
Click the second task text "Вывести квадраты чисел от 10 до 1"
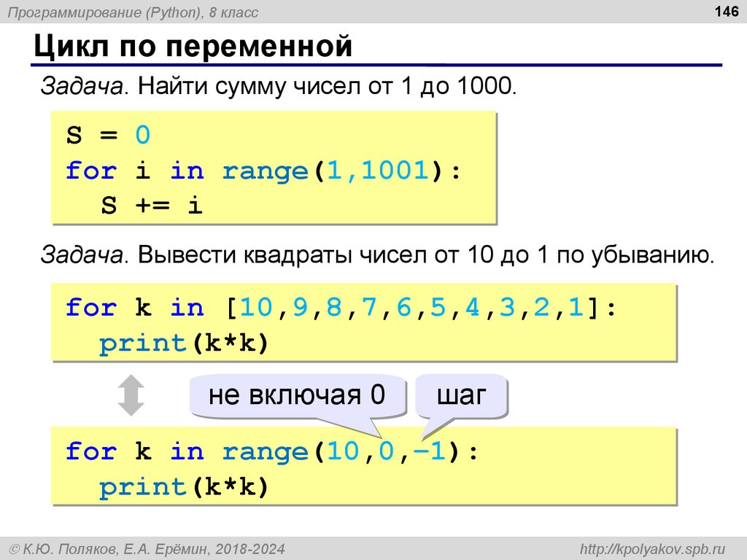pos(343,254)
